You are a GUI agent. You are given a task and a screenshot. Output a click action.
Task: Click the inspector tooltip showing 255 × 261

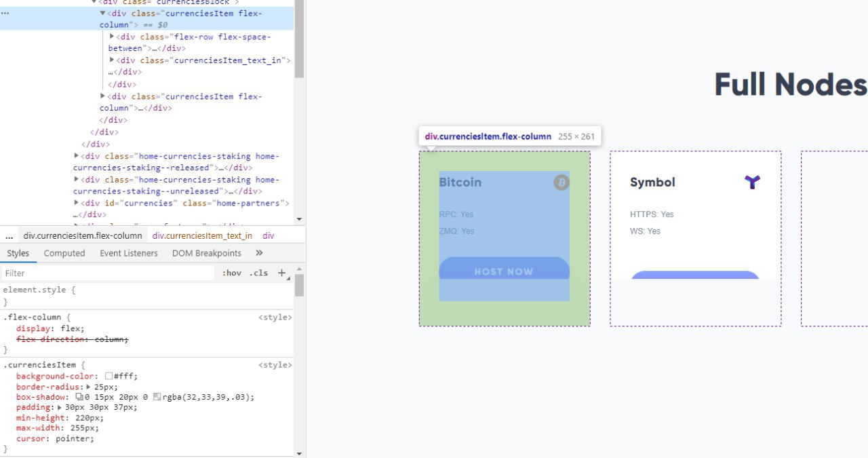point(509,136)
